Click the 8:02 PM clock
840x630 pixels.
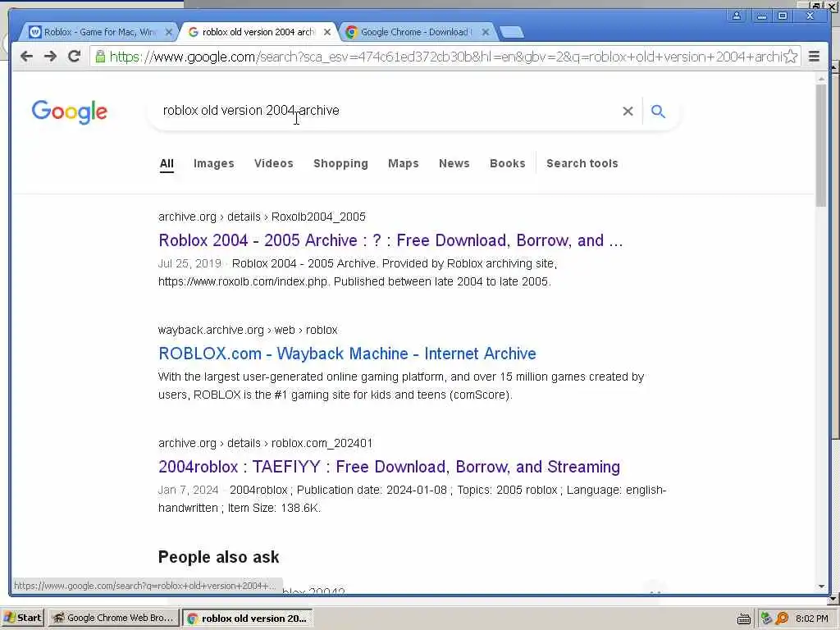pos(812,619)
